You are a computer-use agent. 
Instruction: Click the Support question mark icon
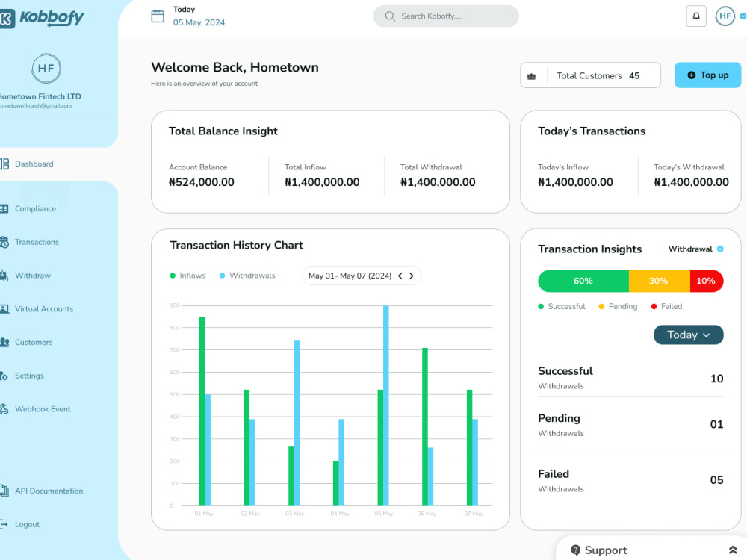[x=575, y=550]
